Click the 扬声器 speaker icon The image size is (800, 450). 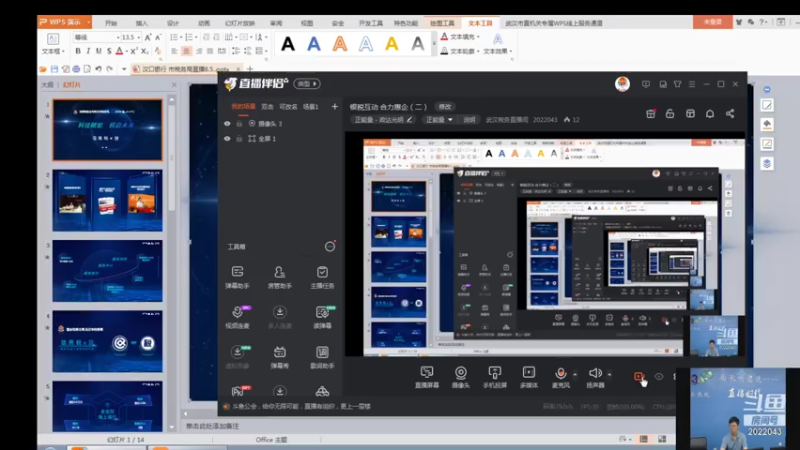(x=595, y=373)
